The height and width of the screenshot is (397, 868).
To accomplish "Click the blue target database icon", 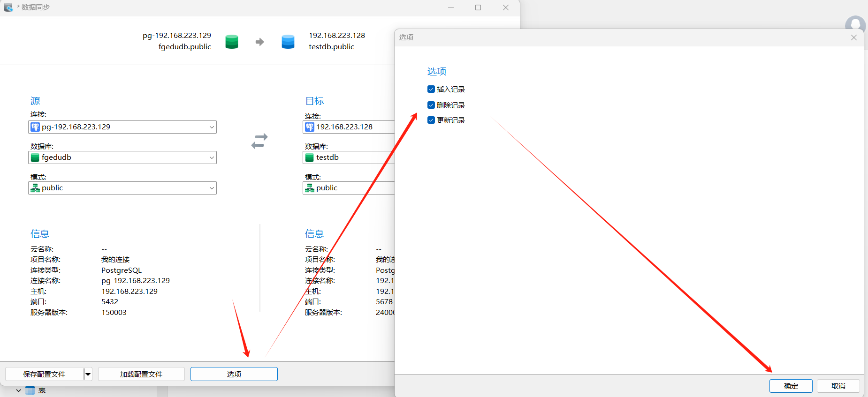I will click(288, 42).
